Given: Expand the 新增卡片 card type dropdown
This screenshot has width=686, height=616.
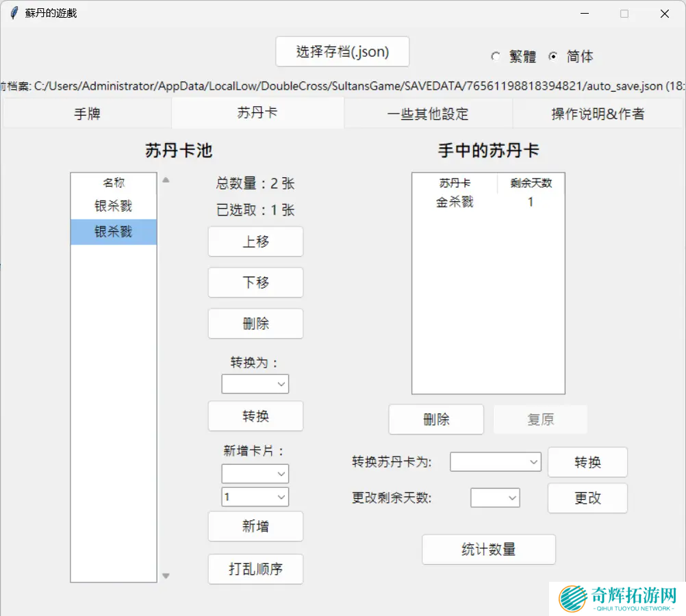Looking at the screenshot, I should coord(255,474).
